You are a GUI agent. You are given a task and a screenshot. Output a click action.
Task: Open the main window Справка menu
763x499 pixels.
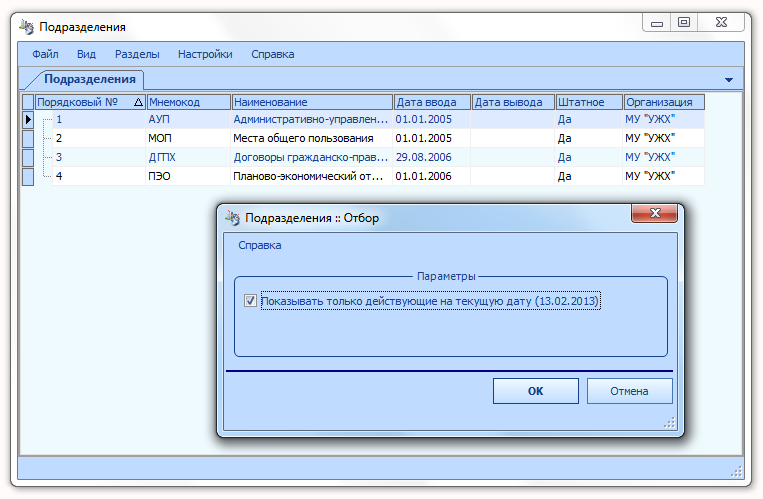tap(272, 54)
